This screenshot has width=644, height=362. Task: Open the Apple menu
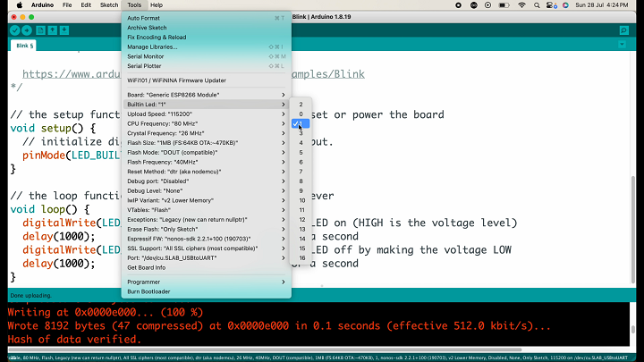[x=20, y=5]
